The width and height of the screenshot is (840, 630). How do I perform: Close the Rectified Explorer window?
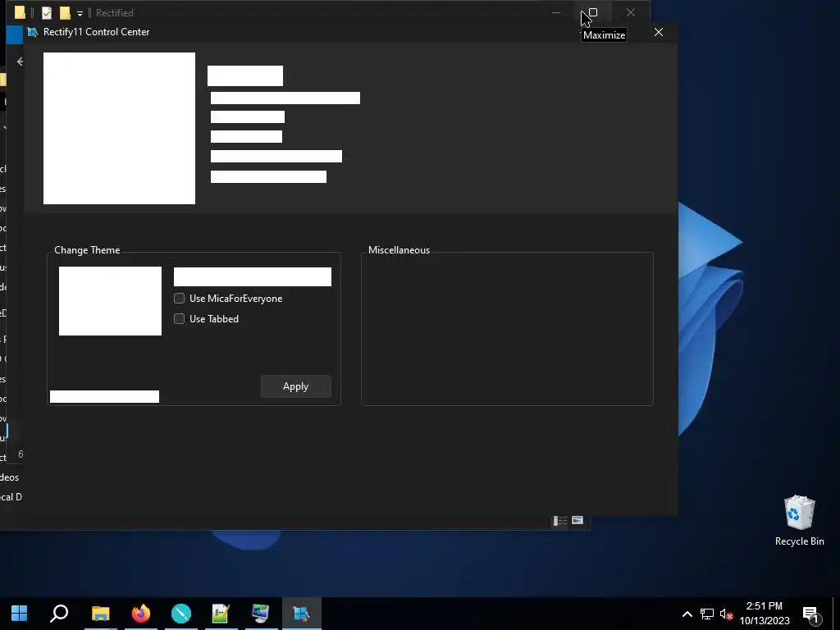(x=631, y=12)
